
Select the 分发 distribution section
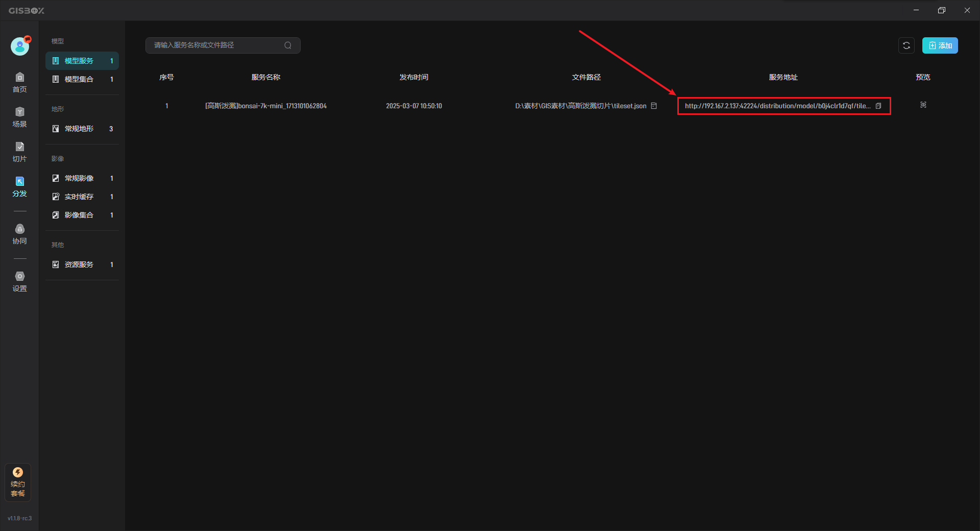coord(19,187)
